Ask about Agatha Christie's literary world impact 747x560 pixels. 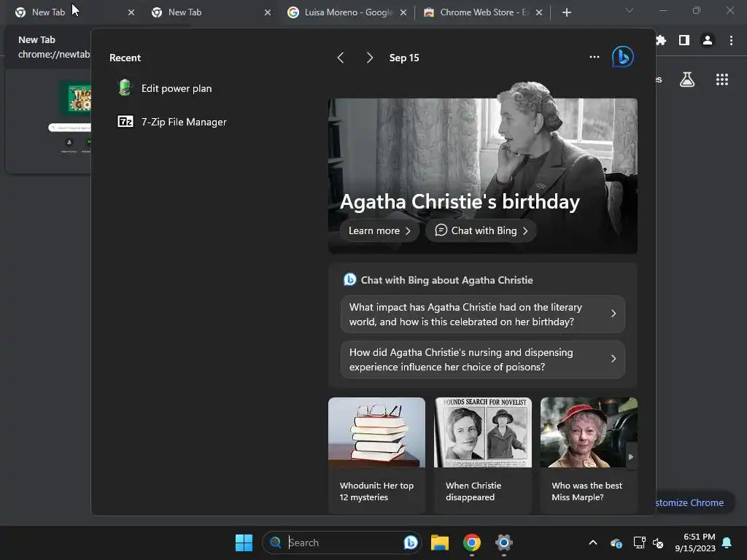[x=483, y=314]
